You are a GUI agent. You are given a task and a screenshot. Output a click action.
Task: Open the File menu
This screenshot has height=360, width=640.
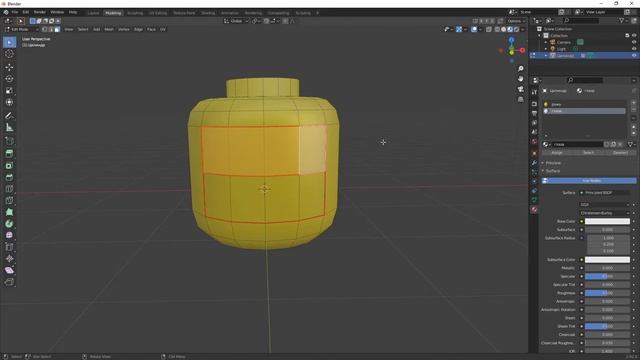tap(15, 12)
